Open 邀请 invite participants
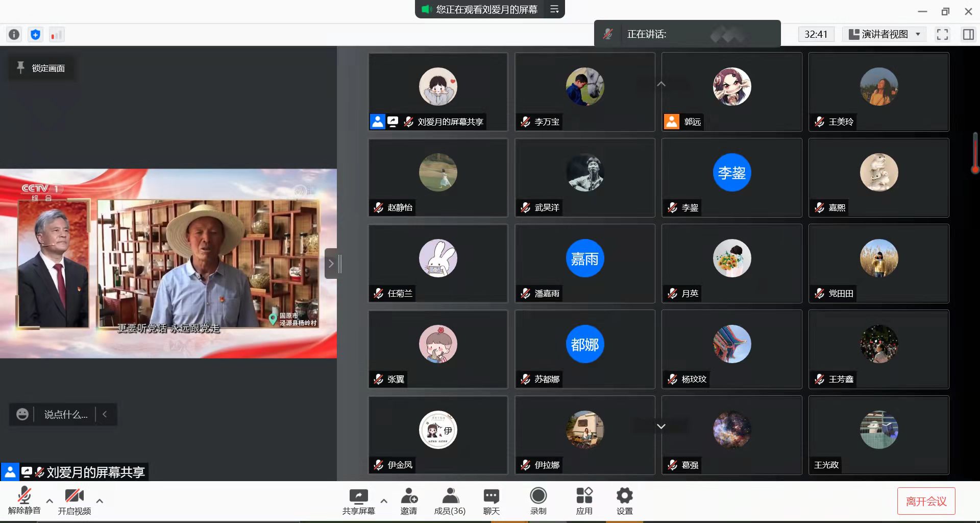 408,501
